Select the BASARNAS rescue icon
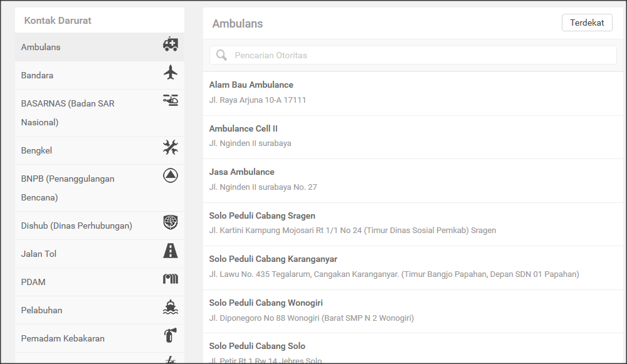 (x=171, y=100)
